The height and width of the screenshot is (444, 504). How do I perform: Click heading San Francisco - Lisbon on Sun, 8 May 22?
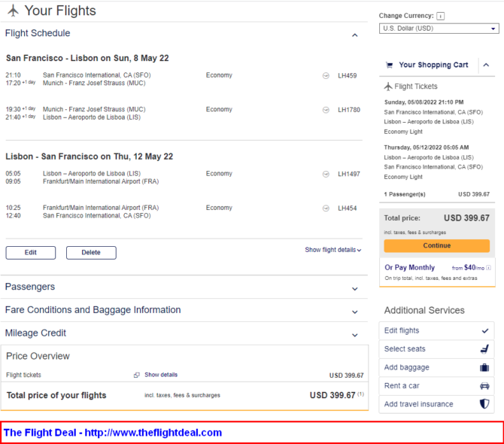click(87, 58)
